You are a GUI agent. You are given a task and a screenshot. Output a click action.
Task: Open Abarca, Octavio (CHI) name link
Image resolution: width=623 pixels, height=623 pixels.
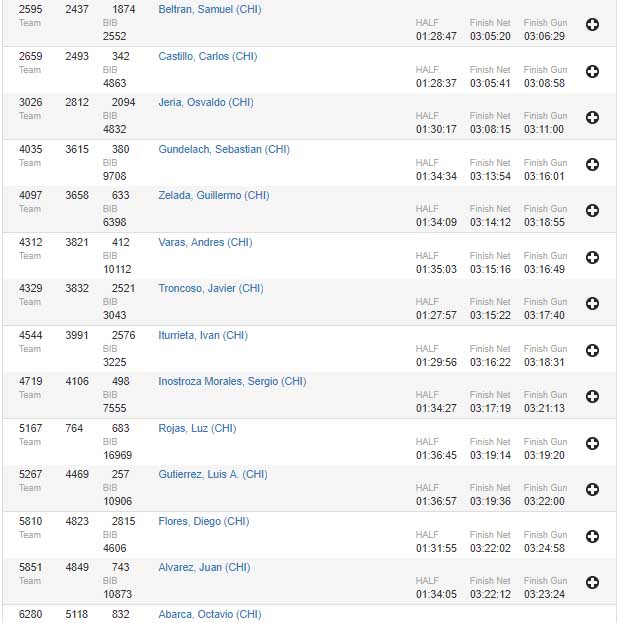click(x=210, y=614)
